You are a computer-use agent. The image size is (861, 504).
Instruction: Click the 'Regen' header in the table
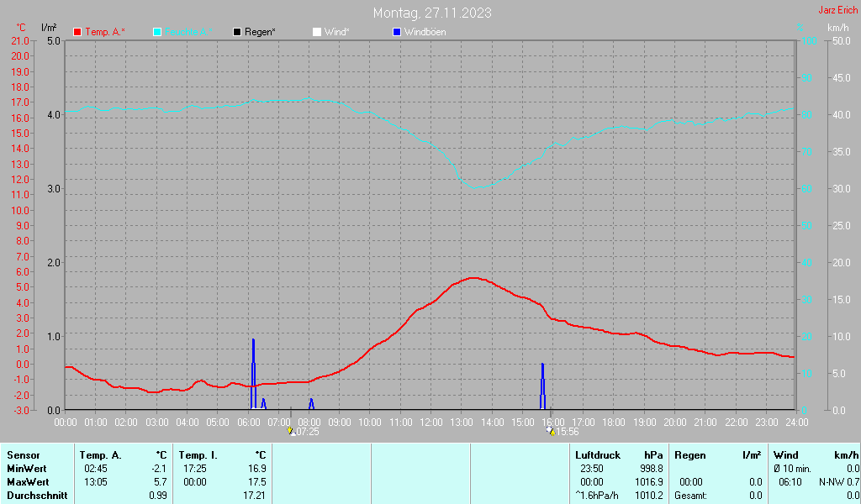point(690,455)
